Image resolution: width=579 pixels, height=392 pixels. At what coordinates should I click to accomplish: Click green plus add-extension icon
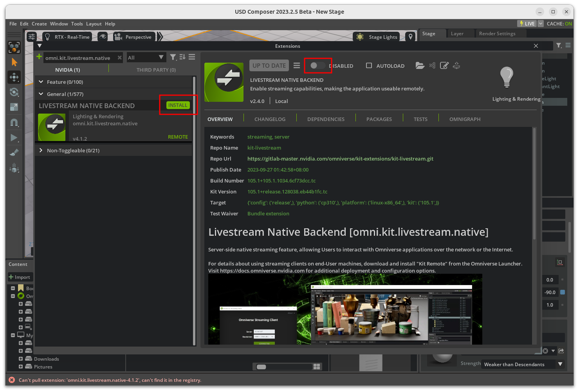39,57
